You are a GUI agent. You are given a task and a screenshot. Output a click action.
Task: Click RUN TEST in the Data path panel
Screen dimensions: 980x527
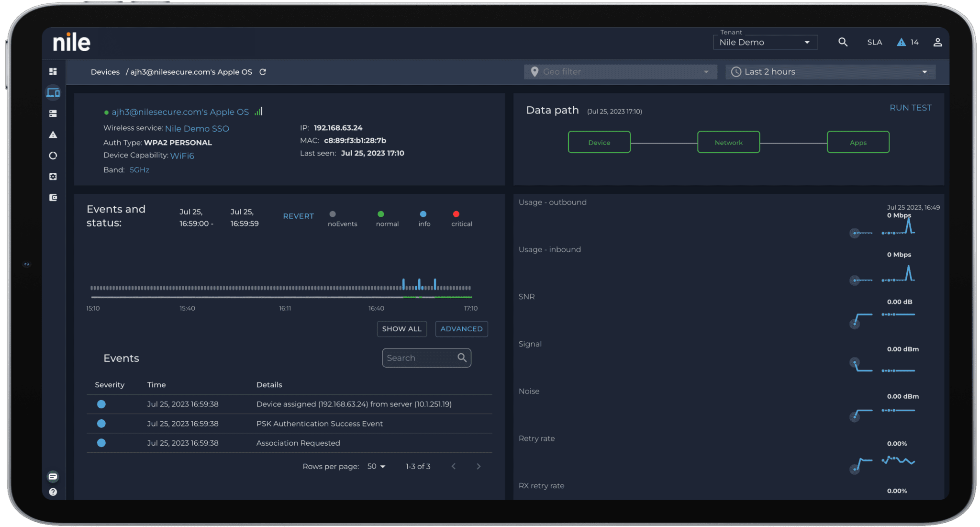pyautogui.click(x=910, y=107)
